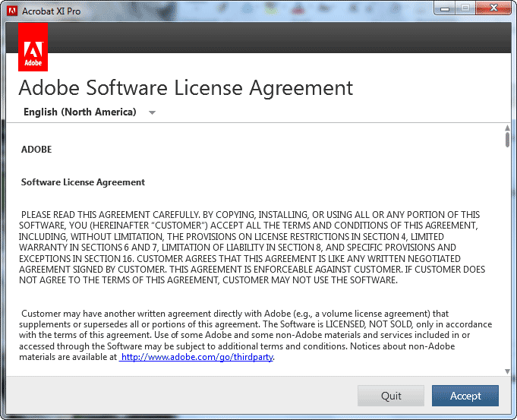Click the language dropdown arrow

point(152,113)
